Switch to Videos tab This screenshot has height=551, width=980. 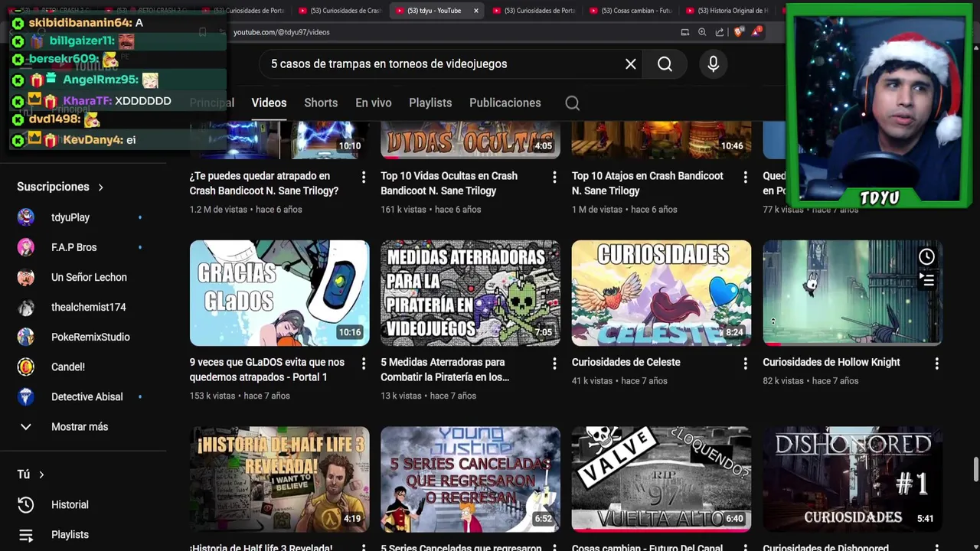[269, 103]
